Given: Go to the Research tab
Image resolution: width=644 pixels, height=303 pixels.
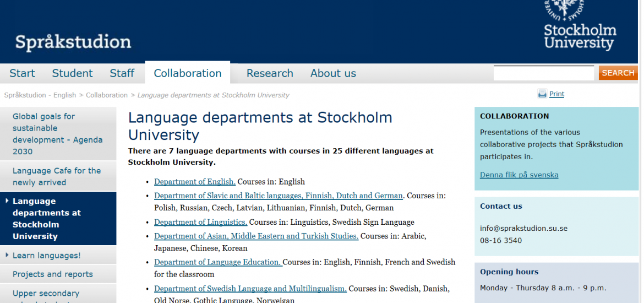Looking at the screenshot, I should coord(270,73).
